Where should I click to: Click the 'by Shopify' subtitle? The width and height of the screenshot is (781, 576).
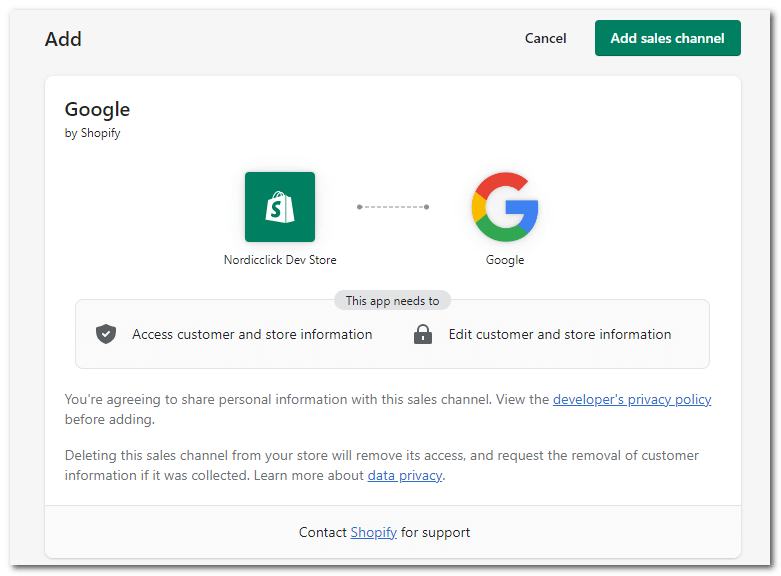point(93,133)
